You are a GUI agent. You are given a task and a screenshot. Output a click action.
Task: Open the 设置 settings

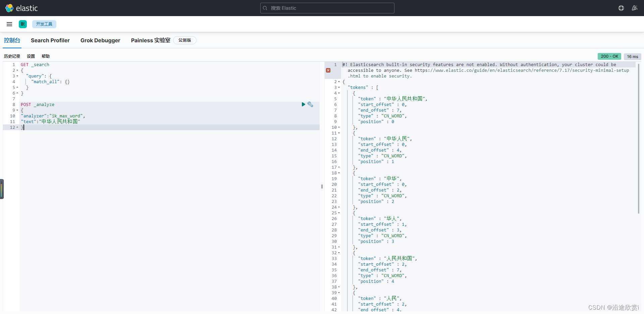pos(31,56)
